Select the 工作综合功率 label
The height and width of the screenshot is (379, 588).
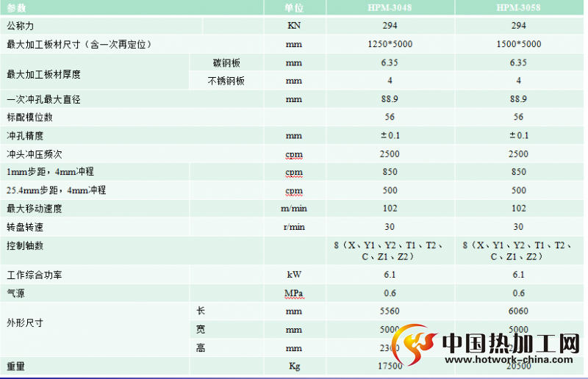(x=34, y=275)
